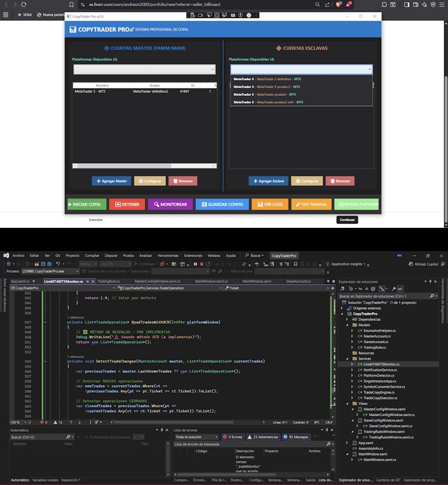448x485 pixels.
Task: Open the Brave shields lion icon
Action: click(x=338, y=5)
